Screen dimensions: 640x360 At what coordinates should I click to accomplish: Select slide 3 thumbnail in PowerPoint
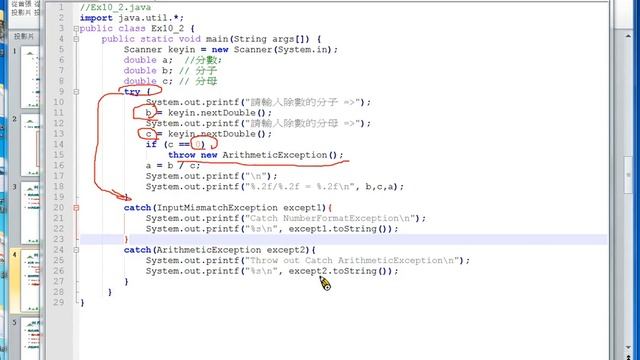tap(30, 213)
